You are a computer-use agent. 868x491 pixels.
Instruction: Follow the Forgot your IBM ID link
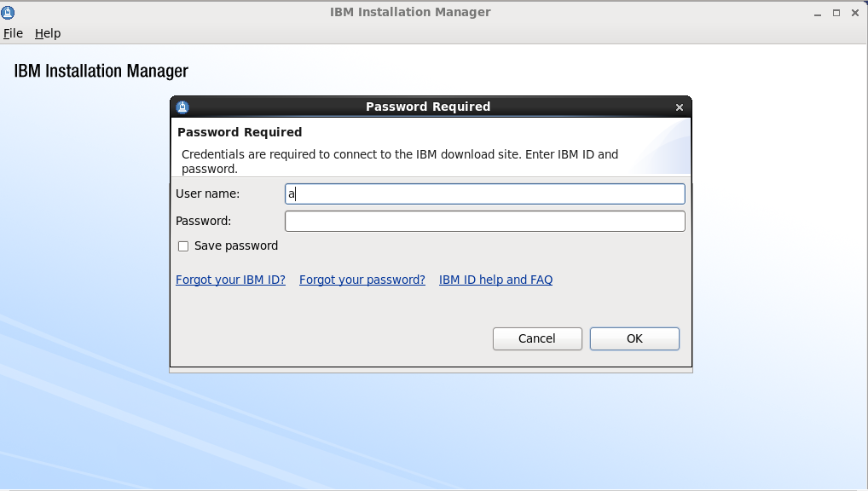(230, 280)
